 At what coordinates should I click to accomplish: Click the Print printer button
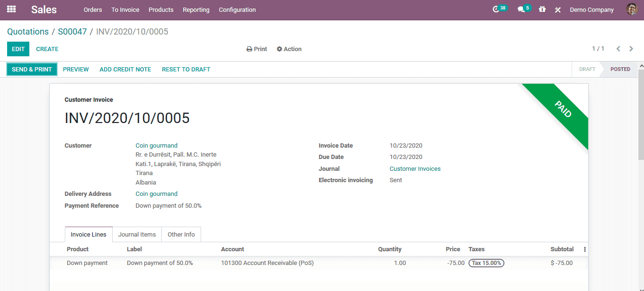click(257, 49)
